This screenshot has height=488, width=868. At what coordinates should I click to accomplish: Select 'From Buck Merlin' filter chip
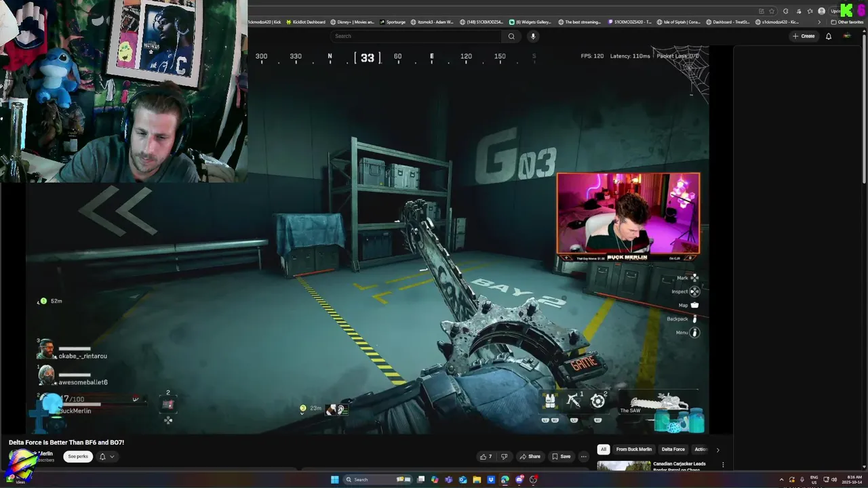pos(634,449)
